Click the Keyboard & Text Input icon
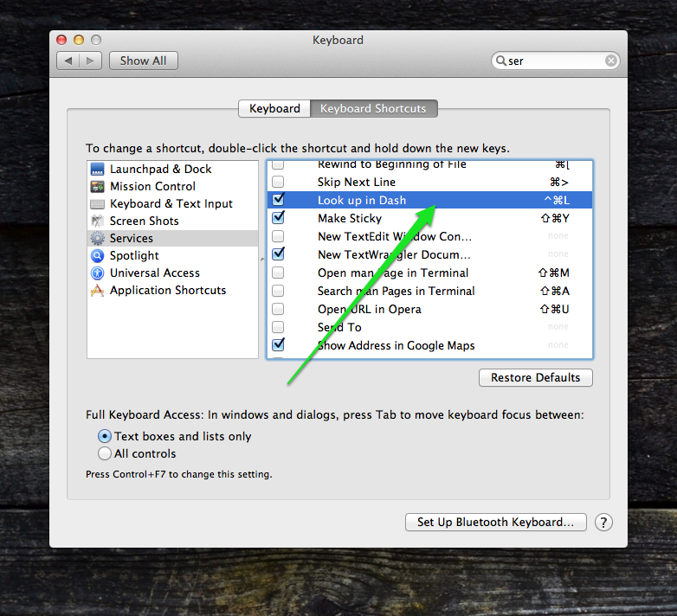The width and height of the screenshot is (677, 616). [97, 204]
